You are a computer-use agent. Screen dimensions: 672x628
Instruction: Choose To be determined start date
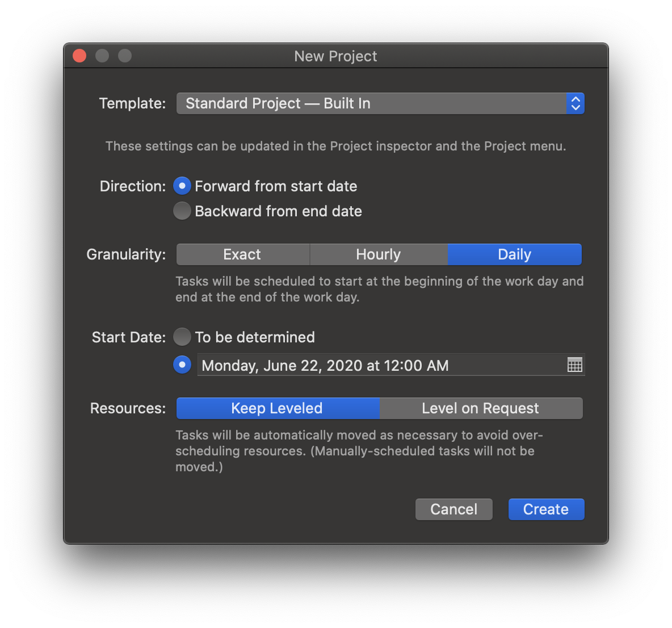tap(182, 337)
